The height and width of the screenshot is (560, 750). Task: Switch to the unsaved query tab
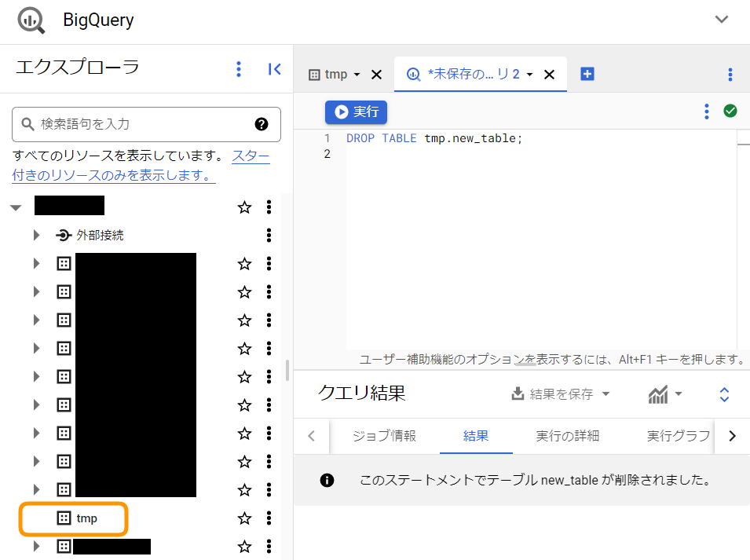tap(463, 74)
